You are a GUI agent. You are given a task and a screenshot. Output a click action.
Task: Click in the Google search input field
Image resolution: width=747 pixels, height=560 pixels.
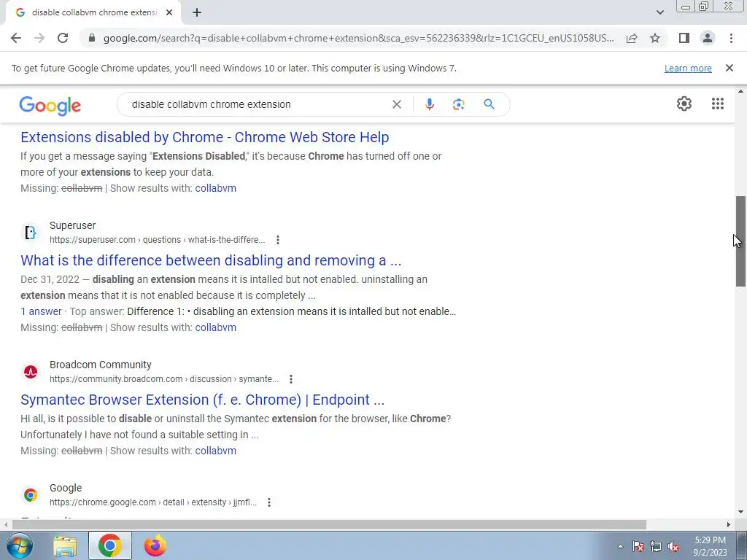(x=258, y=104)
